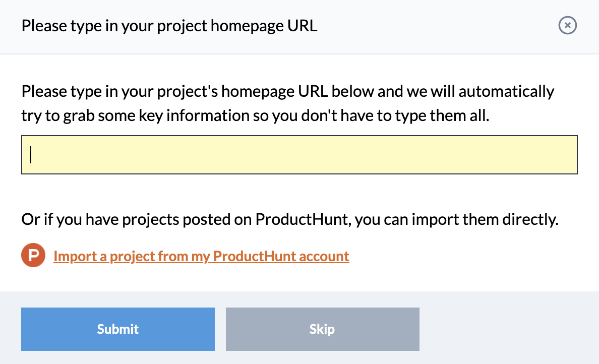This screenshot has width=599, height=364.
Task: Click the circled X icon in the header
Action: click(x=567, y=25)
